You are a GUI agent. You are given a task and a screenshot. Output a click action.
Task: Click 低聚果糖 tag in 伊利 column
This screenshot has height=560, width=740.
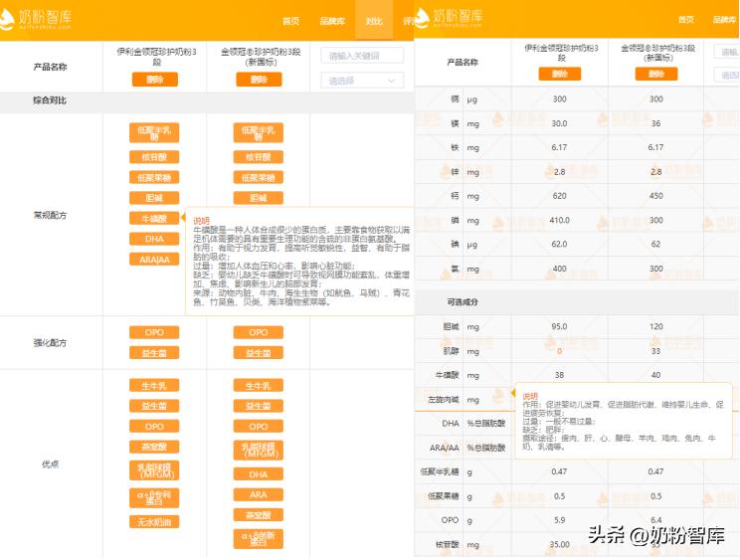click(x=154, y=177)
